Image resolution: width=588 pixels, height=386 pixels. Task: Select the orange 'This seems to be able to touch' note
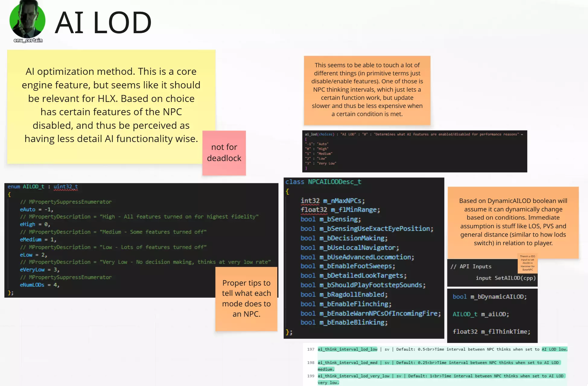(367, 90)
